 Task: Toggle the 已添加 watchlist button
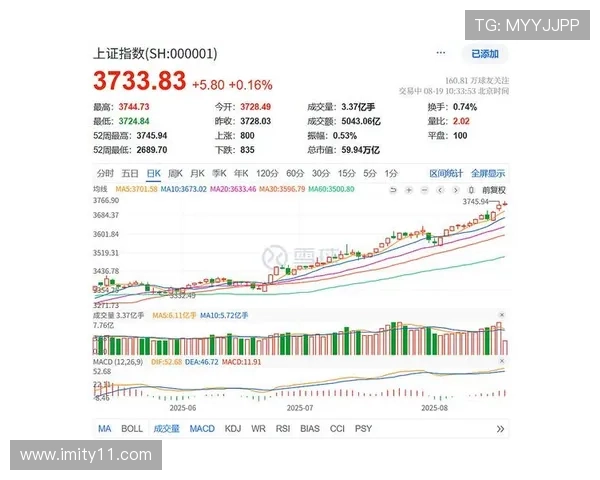(x=484, y=53)
